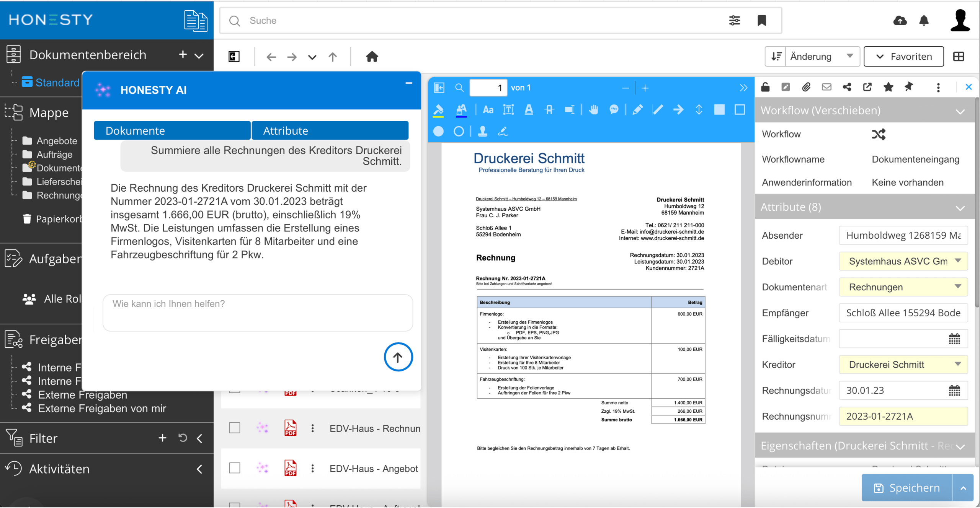Open Änderung sort dropdown

coord(822,57)
